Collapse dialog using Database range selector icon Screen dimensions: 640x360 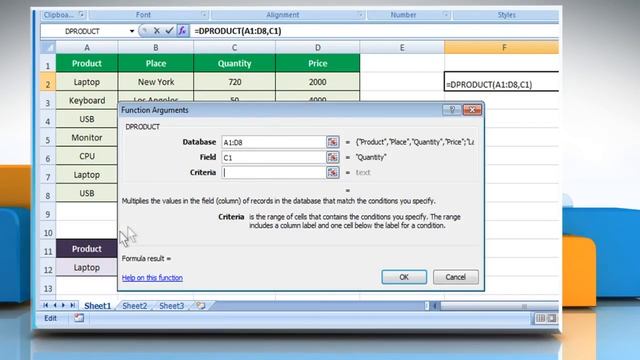(333, 142)
